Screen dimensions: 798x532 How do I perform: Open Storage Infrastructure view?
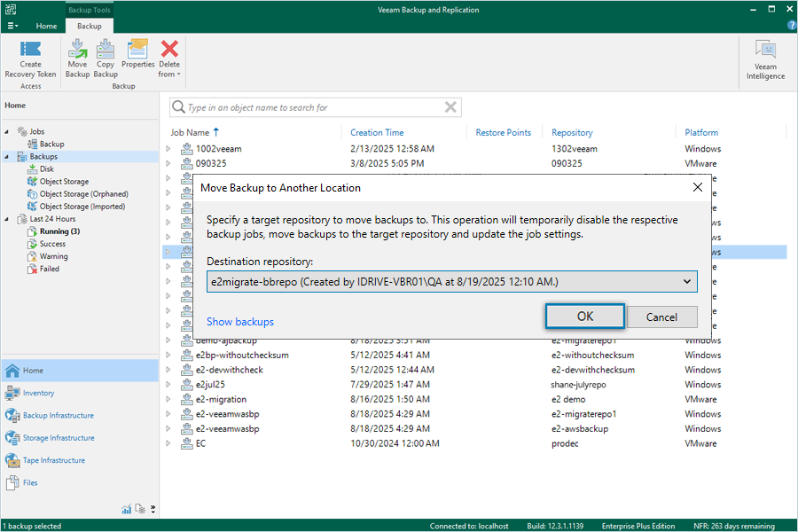click(80, 438)
